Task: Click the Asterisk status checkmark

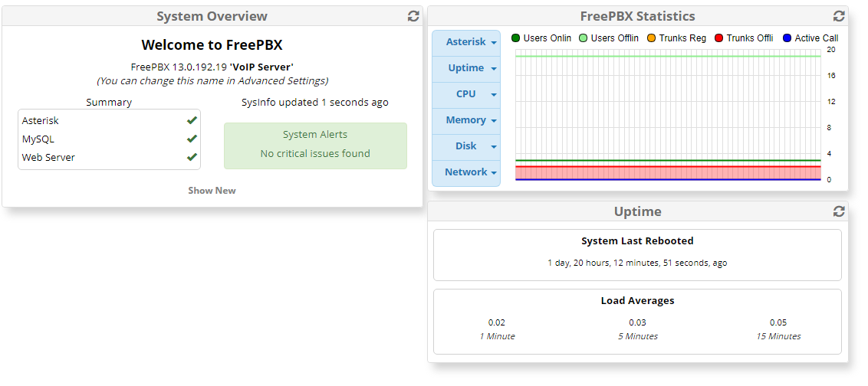Action: (x=192, y=120)
